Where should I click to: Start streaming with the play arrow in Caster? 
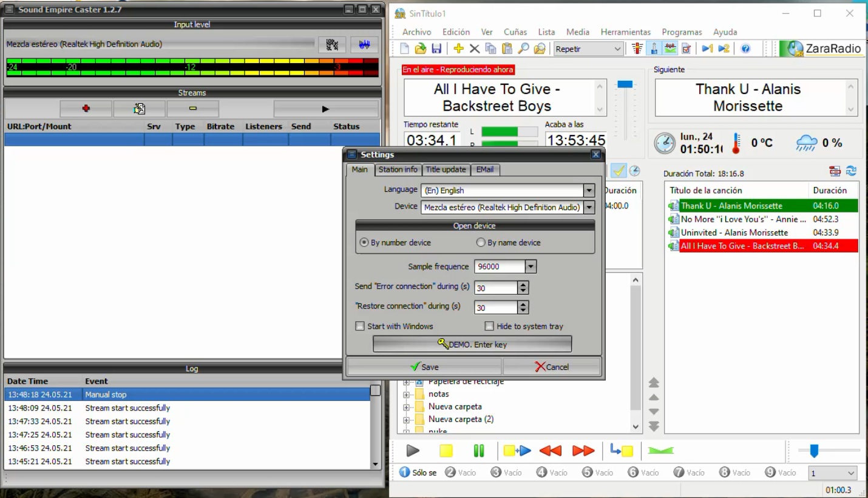[326, 109]
